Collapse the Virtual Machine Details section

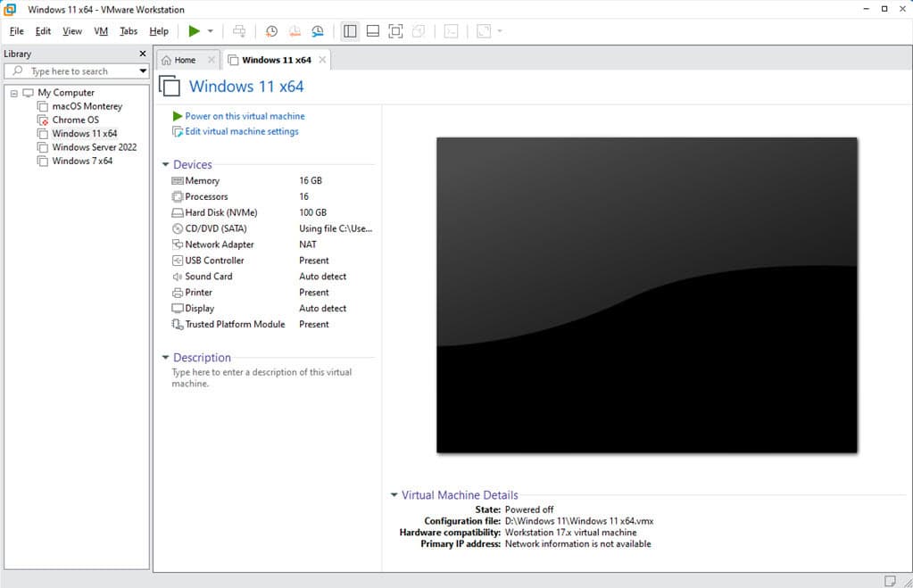[x=394, y=495]
